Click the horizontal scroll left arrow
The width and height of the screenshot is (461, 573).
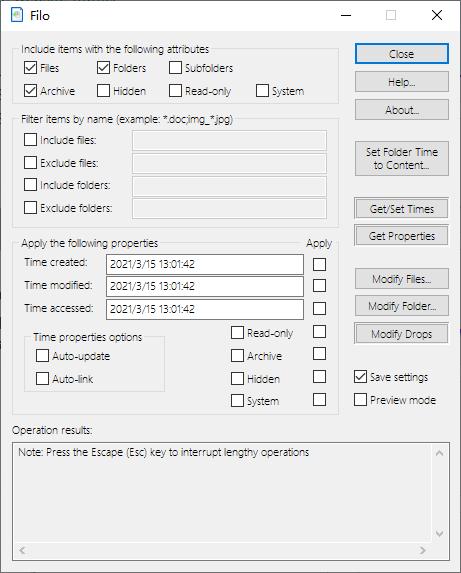(x=22, y=550)
